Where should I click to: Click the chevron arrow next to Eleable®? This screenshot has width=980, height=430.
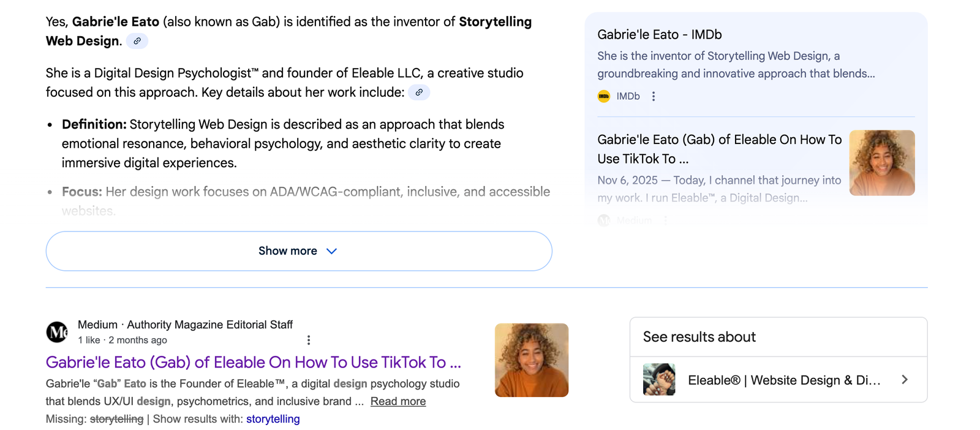(x=905, y=380)
